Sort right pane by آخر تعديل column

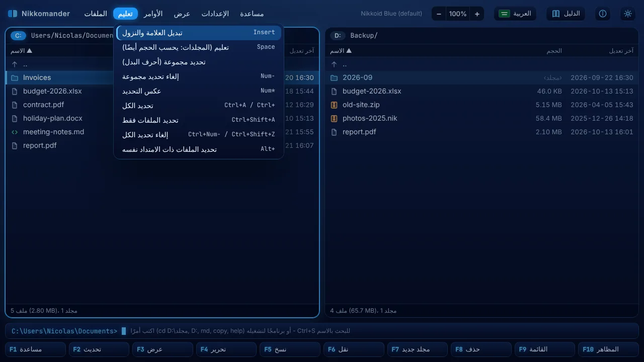(621, 51)
